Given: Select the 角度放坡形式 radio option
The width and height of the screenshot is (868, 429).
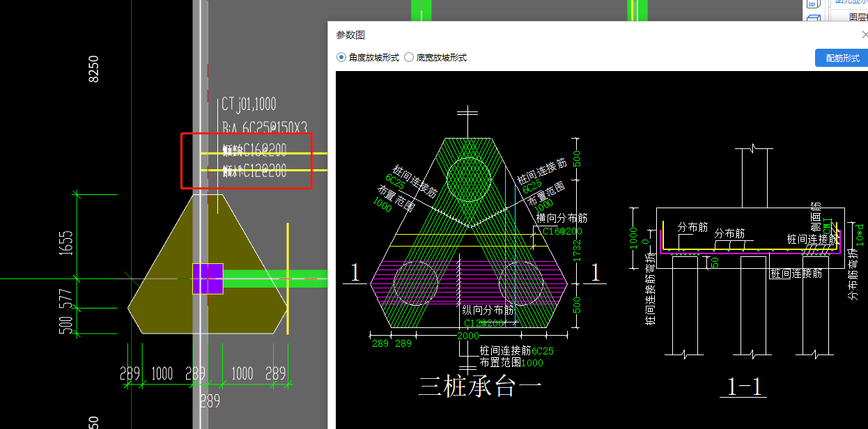Looking at the screenshot, I should pos(368,58).
